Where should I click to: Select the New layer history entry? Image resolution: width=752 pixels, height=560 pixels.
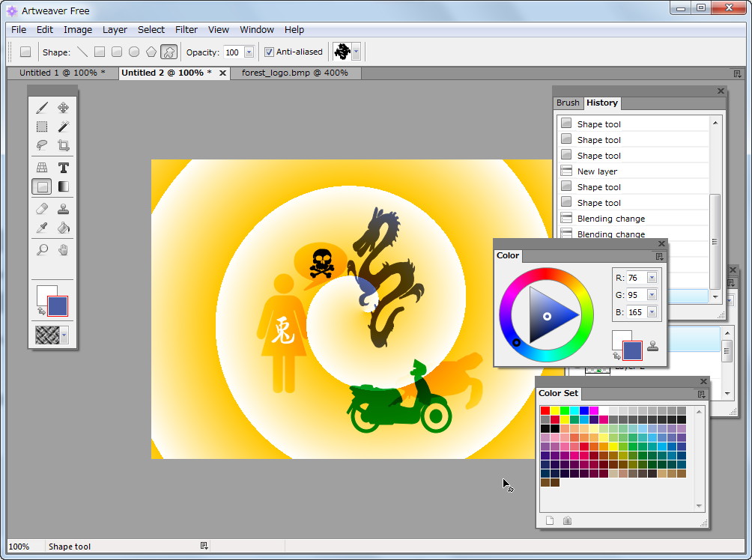click(634, 171)
